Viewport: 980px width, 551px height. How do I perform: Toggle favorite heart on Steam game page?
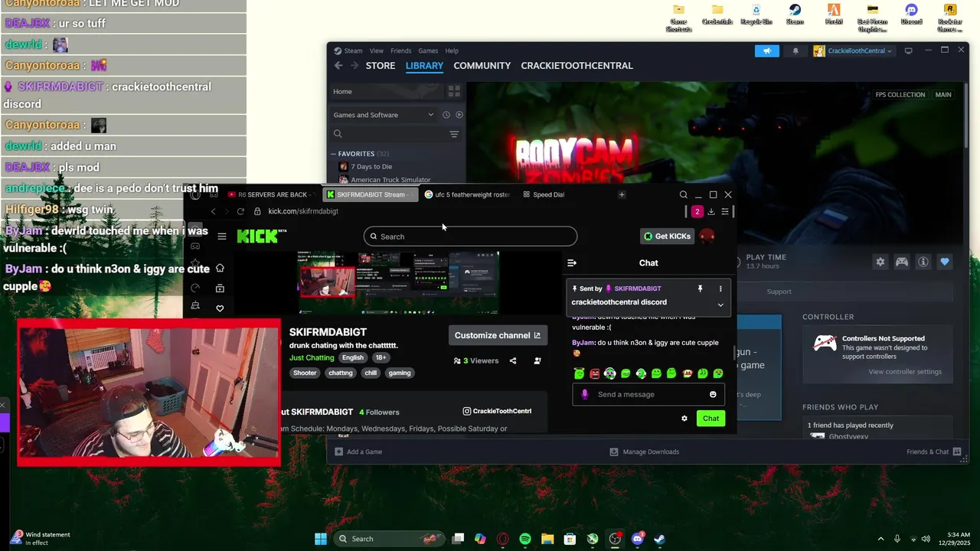[x=945, y=262]
